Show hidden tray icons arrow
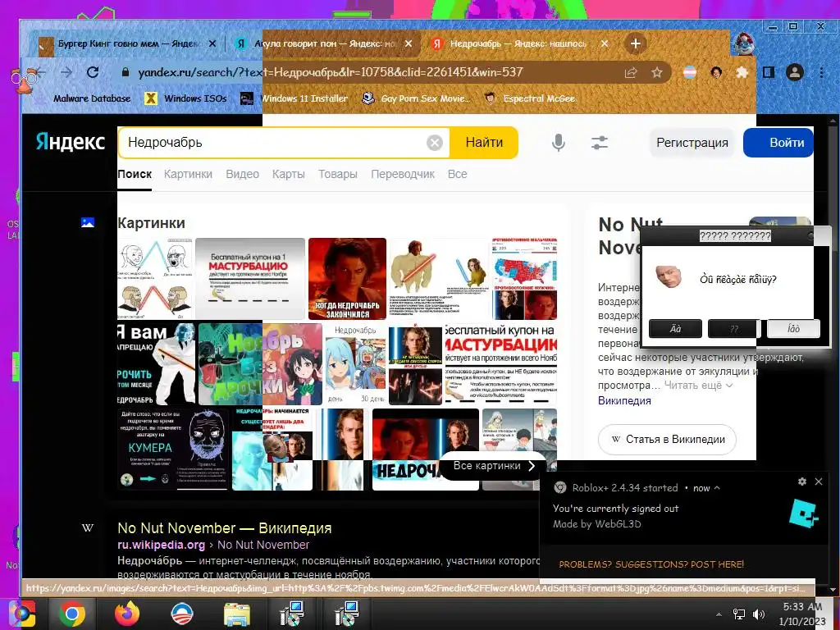Viewport: 840px width, 630px height. click(x=719, y=614)
